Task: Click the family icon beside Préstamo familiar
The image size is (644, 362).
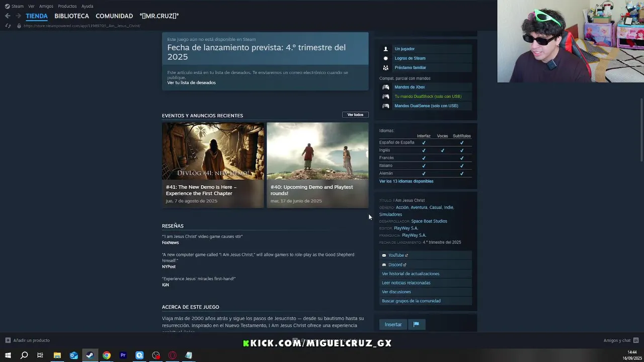Action: pyautogui.click(x=386, y=67)
